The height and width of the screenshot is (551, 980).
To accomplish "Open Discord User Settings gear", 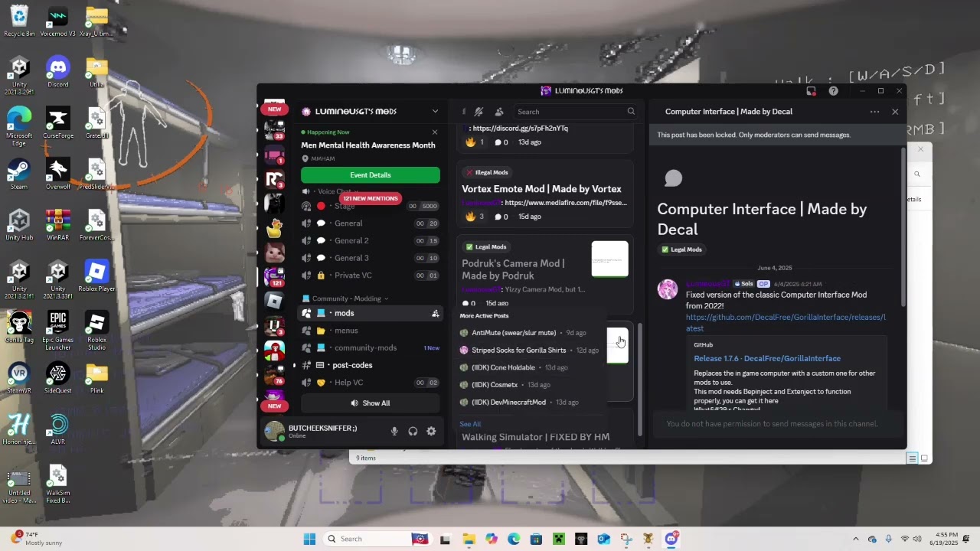I will 431,431.
